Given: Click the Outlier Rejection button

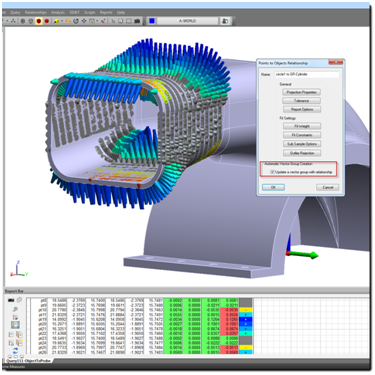Looking at the screenshot, I should pyautogui.click(x=302, y=153).
